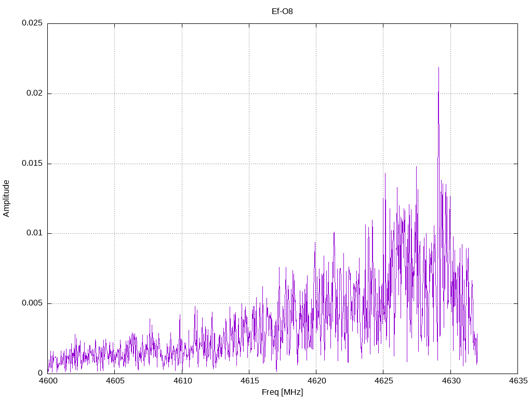The image size is (532, 399).
Task: Click the 4600 x-axis tick label
Action: [48, 381]
